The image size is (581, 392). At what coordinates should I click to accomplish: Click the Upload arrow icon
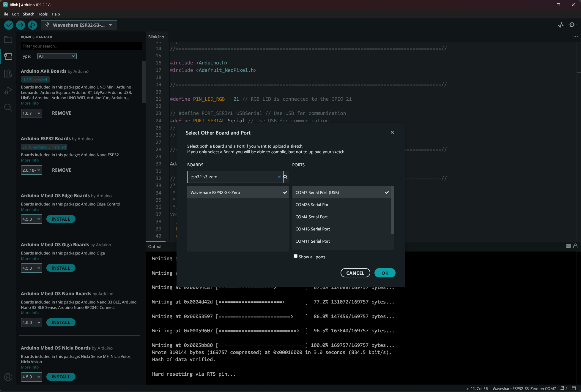pyautogui.click(x=21, y=25)
